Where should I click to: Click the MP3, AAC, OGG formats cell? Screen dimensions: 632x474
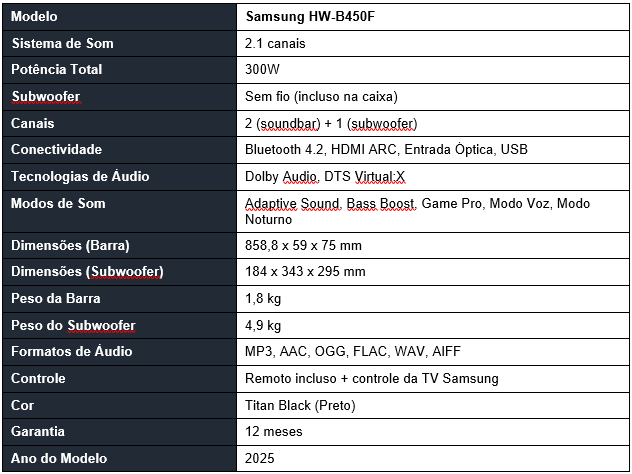click(432, 352)
